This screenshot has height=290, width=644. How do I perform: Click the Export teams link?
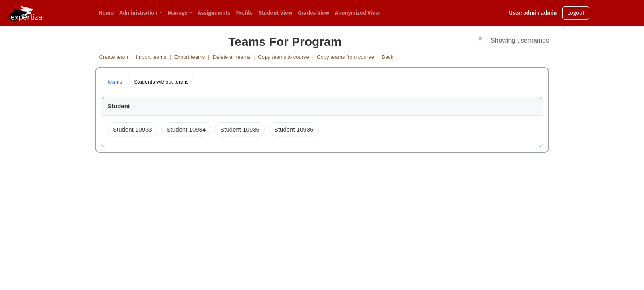pyautogui.click(x=190, y=57)
